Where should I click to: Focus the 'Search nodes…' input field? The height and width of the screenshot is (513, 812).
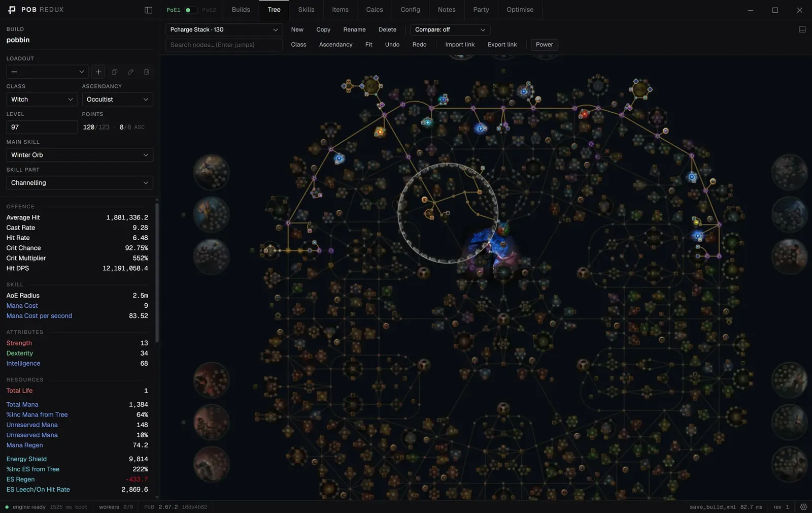(x=224, y=45)
